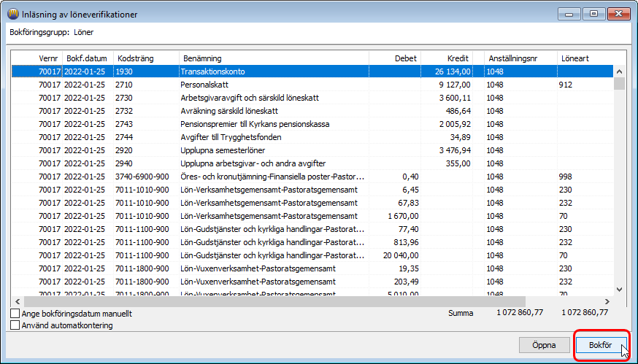Viewport: 638px width, 364px height.
Task: Click debet amount 67,83
Action: 409,203
